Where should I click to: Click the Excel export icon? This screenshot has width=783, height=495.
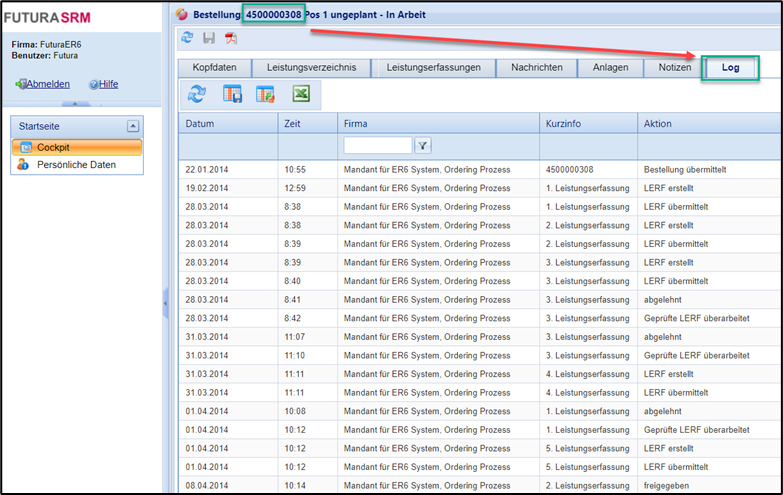(x=300, y=94)
